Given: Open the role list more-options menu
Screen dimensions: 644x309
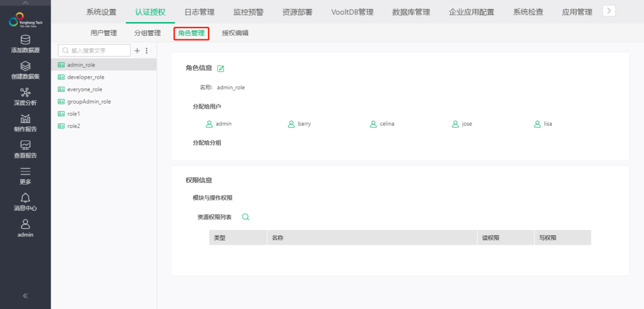Looking at the screenshot, I should pos(147,51).
